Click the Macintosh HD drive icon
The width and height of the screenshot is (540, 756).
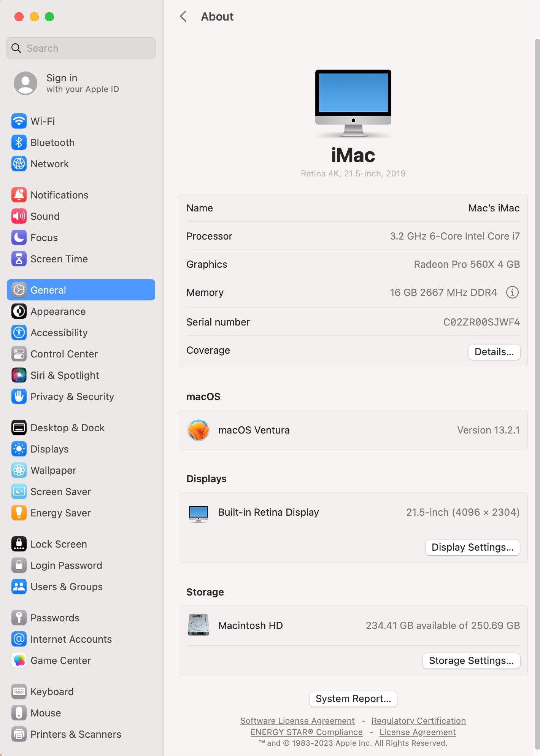tap(199, 625)
